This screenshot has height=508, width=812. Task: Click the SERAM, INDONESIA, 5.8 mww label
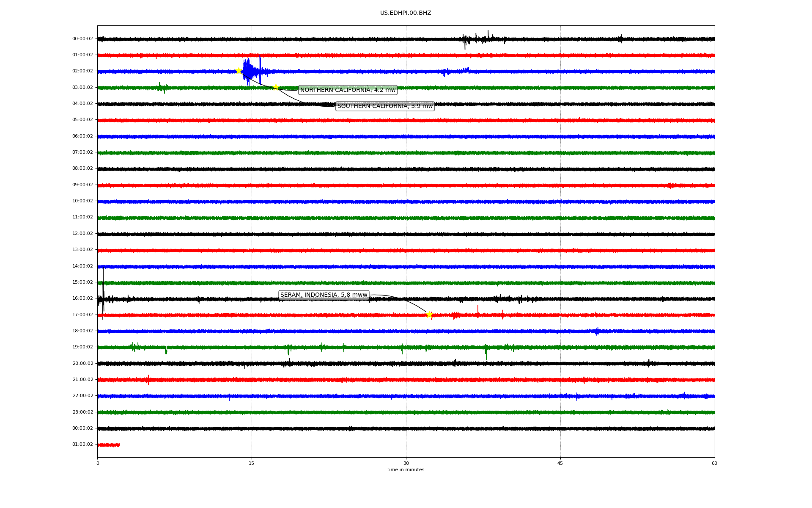[x=324, y=295]
